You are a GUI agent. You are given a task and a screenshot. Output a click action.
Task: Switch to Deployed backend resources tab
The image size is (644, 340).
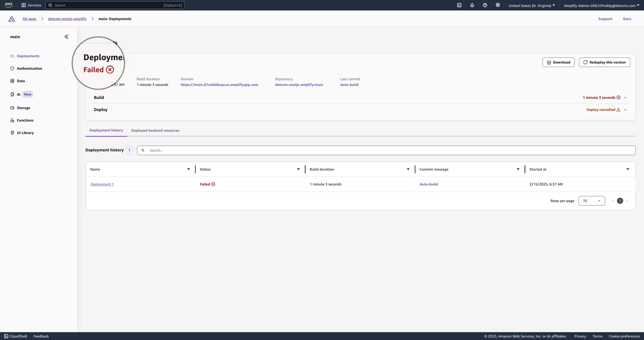pyautogui.click(x=155, y=130)
